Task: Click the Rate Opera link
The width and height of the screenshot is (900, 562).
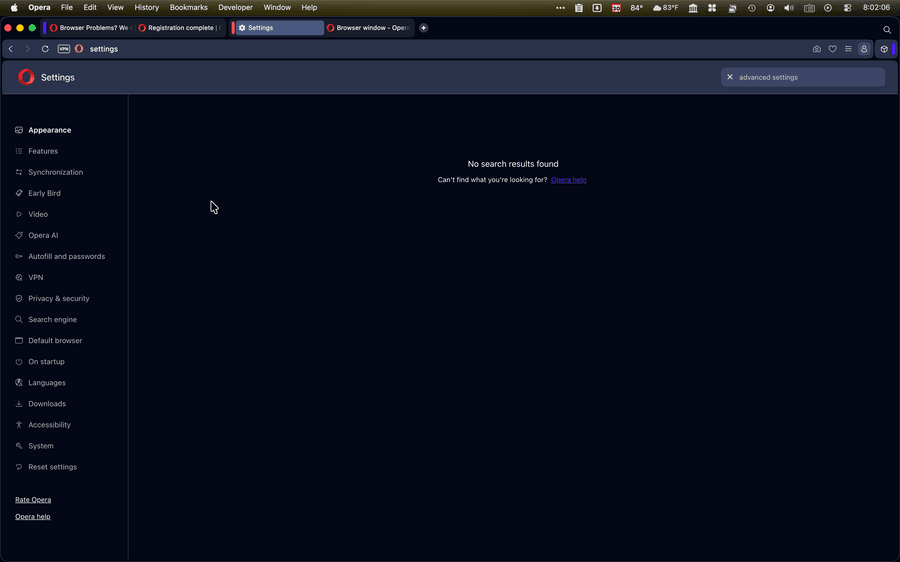Action: tap(33, 500)
